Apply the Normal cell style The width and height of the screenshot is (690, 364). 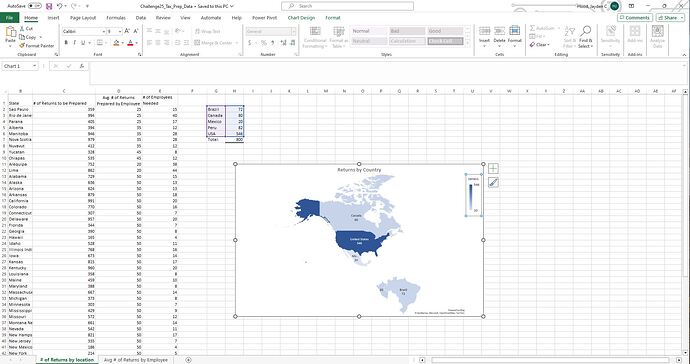(x=368, y=31)
